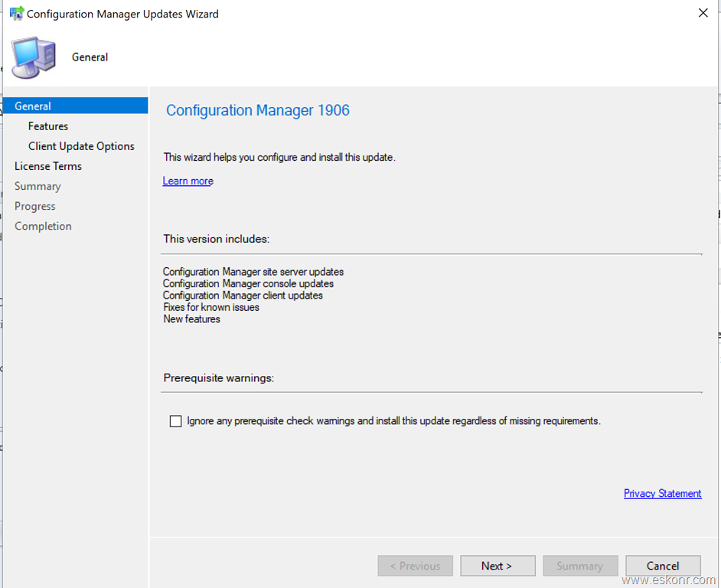Image resolution: width=721 pixels, height=588 pixels.
Task: Click the General label at the top
Action: pyautogui.click(x=90, y=57)
